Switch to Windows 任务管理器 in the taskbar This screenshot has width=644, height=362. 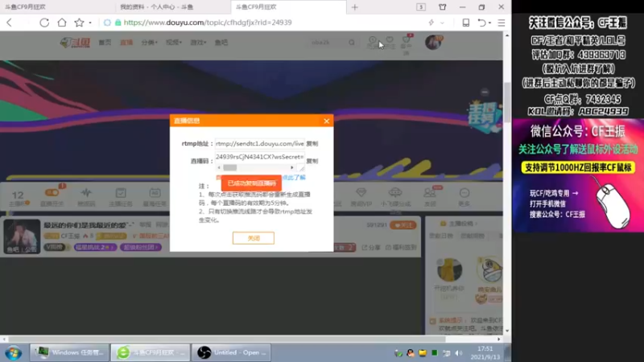[x=69, y=352]
